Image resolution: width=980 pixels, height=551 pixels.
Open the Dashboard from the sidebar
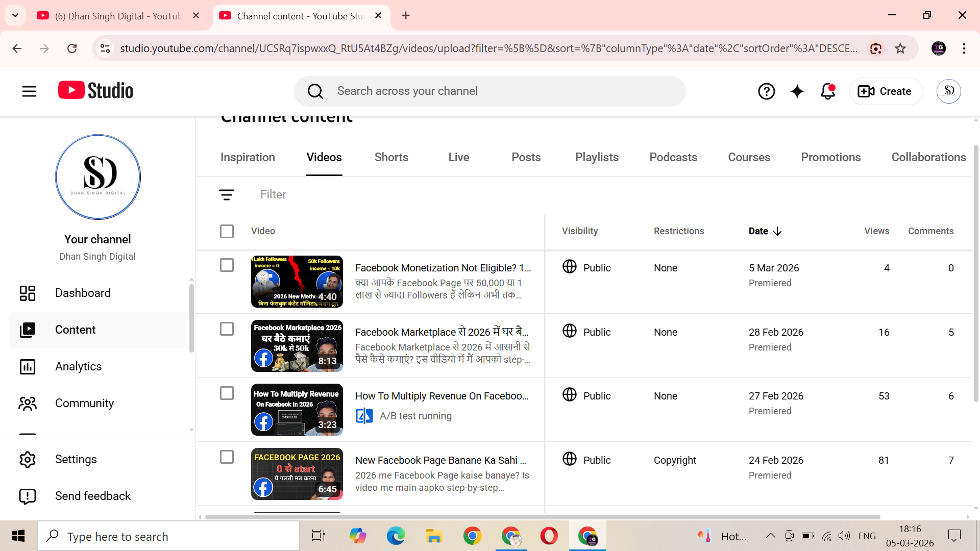point(83,293)
